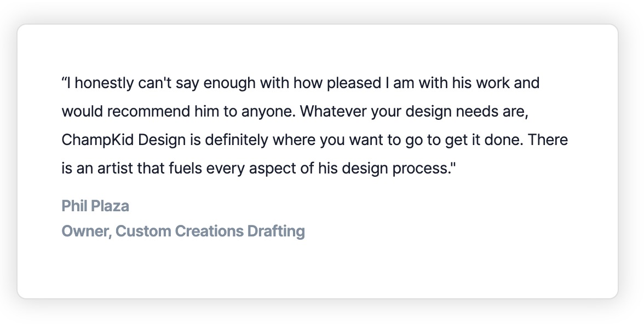Click the closing quotation mark after "process."
Screen dimensions: 644x324
452,164
